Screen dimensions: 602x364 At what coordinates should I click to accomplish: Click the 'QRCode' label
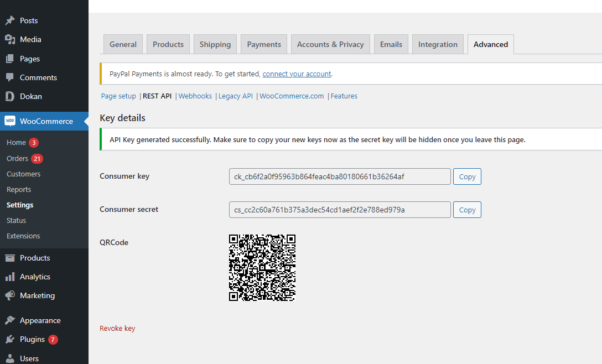pos(113,242)
